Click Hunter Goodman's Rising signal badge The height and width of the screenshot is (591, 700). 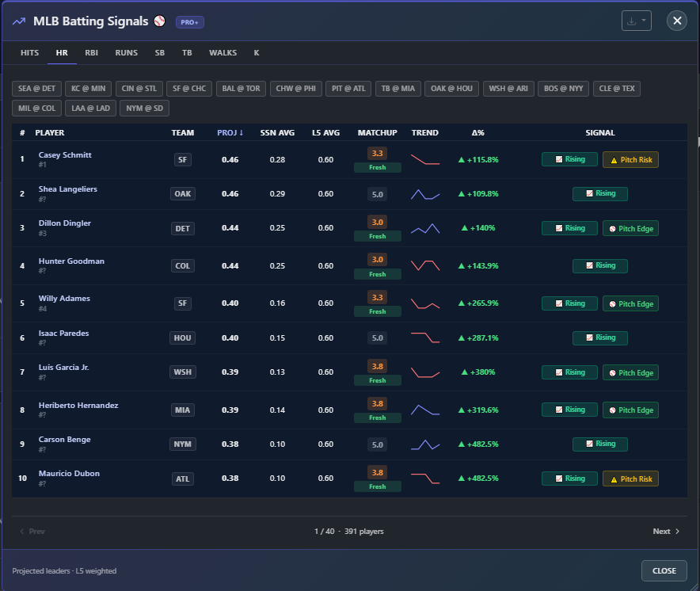tap(600, 266)
